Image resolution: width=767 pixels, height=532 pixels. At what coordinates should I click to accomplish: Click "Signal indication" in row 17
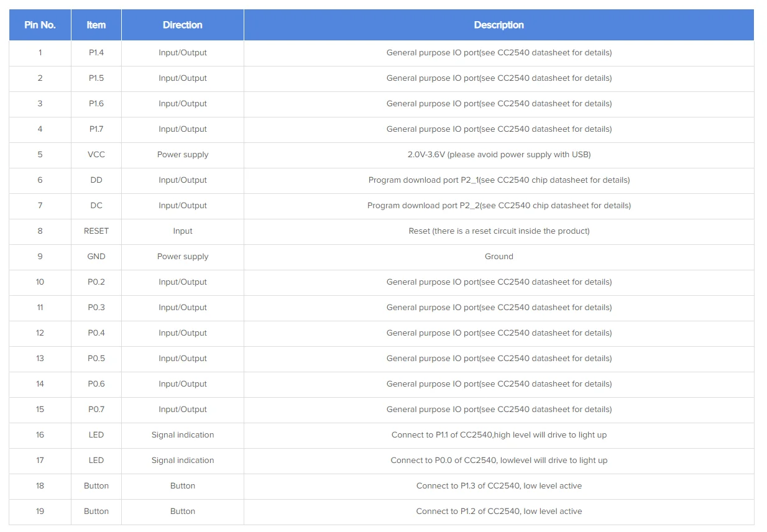coord(183,461)
